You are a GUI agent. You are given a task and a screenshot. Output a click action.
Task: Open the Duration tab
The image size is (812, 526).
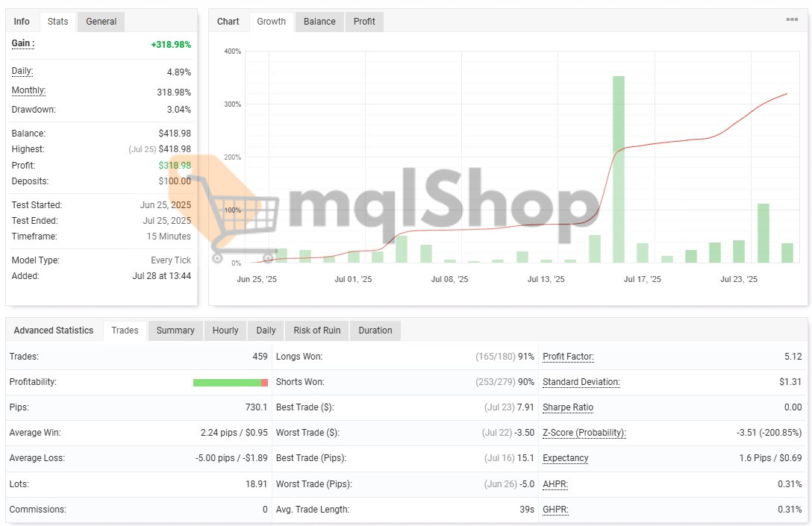375,331
